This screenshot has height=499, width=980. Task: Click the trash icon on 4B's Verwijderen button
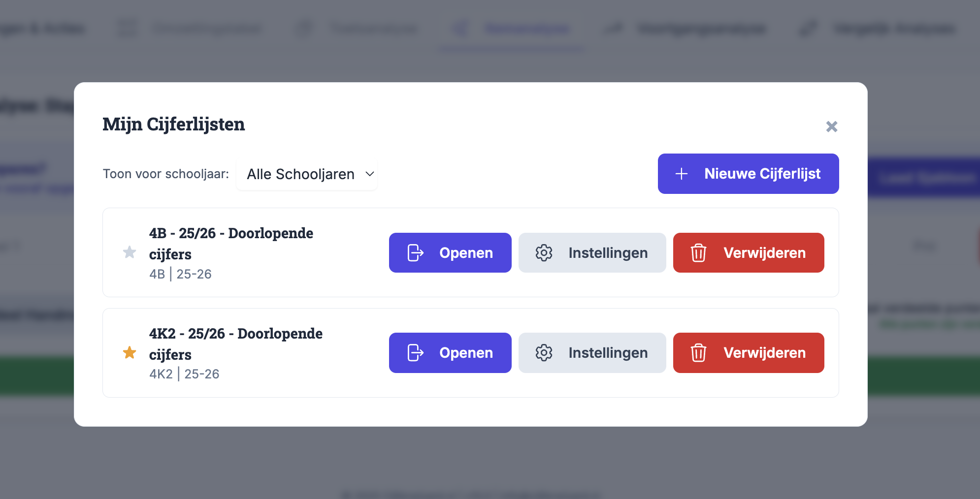click(x=698, y=252)
